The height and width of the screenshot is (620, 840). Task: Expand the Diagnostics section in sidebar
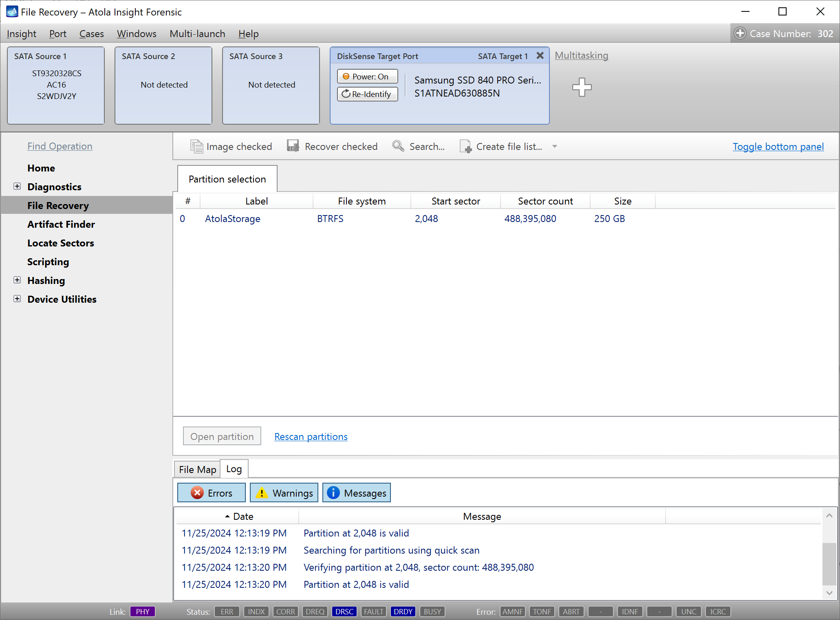[x=17, y=187]
